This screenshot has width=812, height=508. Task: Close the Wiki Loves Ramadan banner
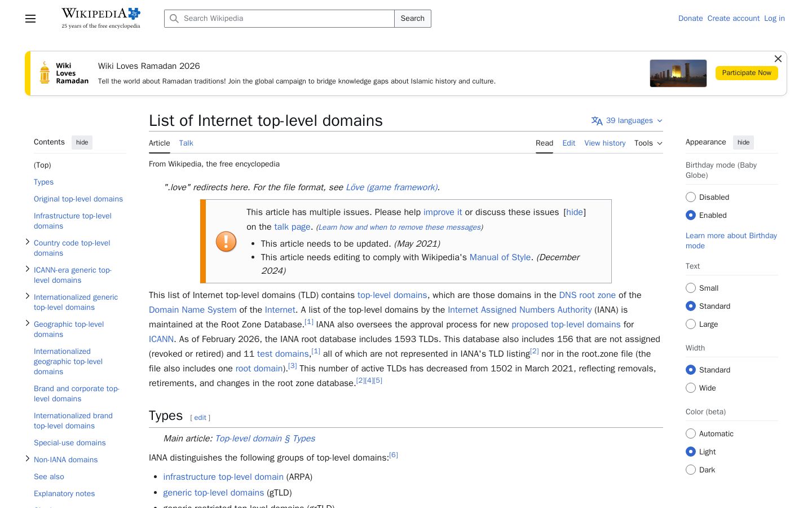pos(778,59)
